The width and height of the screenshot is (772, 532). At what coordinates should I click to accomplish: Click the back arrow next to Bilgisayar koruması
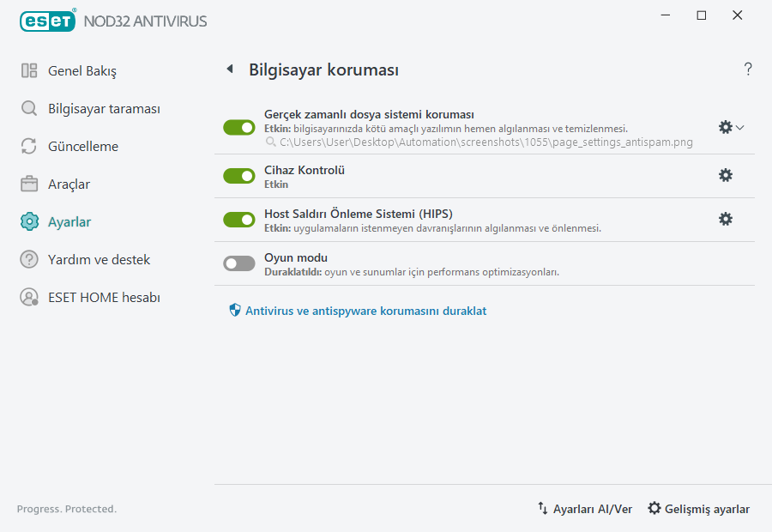(229, 69)
